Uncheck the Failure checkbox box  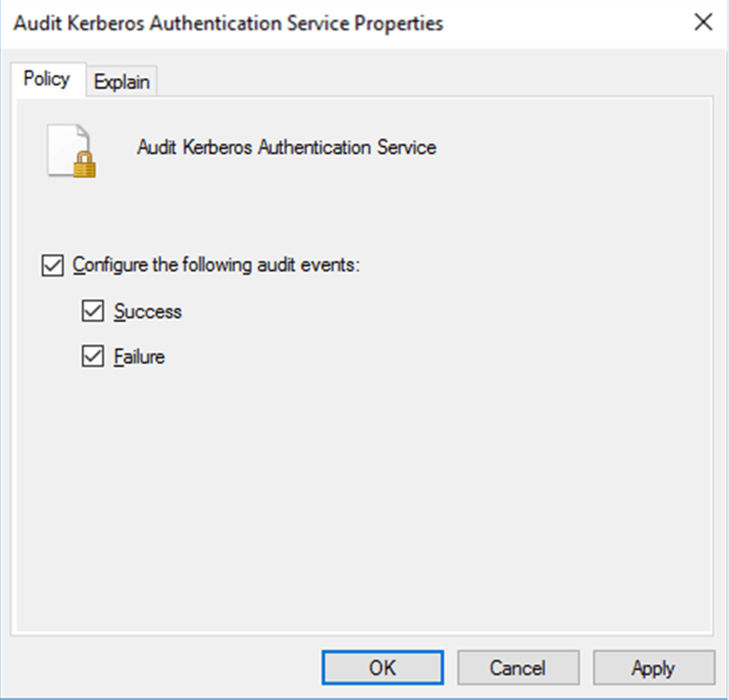[x=92, y=357]
